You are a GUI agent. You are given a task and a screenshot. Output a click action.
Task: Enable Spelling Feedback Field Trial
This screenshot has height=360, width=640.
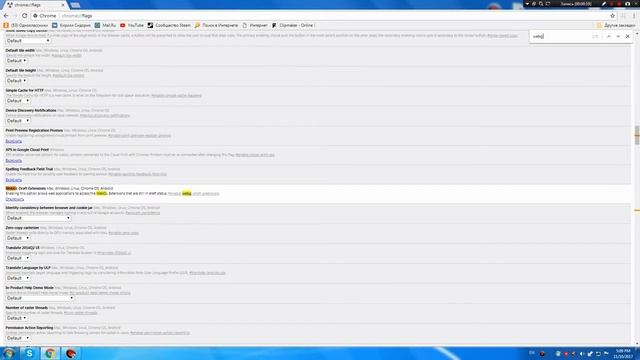[x=13, y=180]
